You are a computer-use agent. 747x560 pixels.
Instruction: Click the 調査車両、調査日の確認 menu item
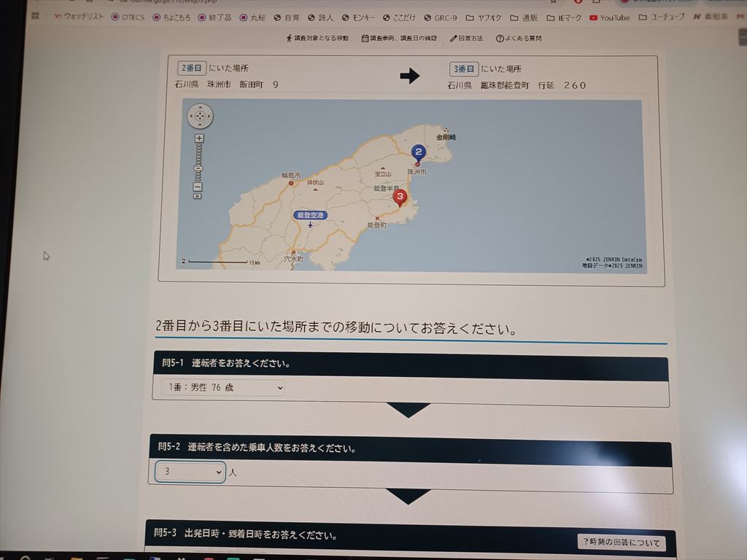pyautogui.click(x=399, y=38)
